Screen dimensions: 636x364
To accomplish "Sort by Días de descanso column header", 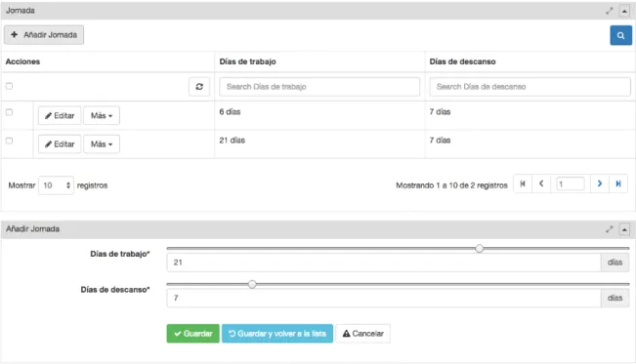I will 462,61.
